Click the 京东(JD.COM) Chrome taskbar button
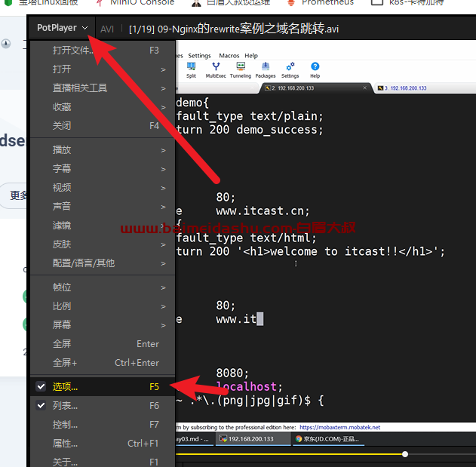Screen dimensions: 476x467 point(328,439)
